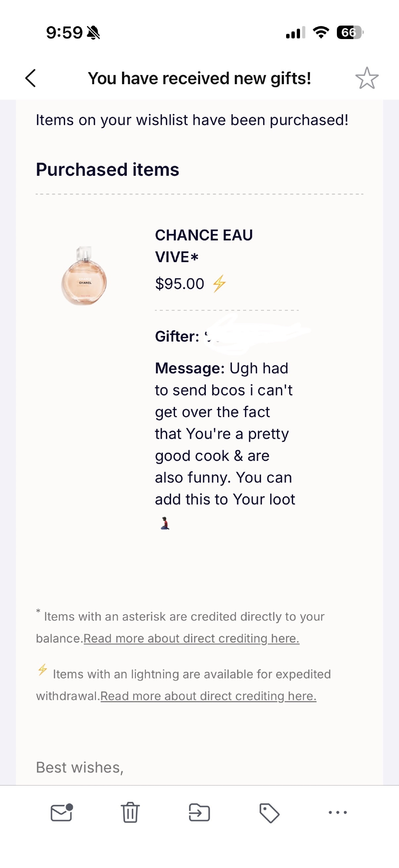
Task: Tap the silent bell icon beside the time
Action: click(93, 33)
